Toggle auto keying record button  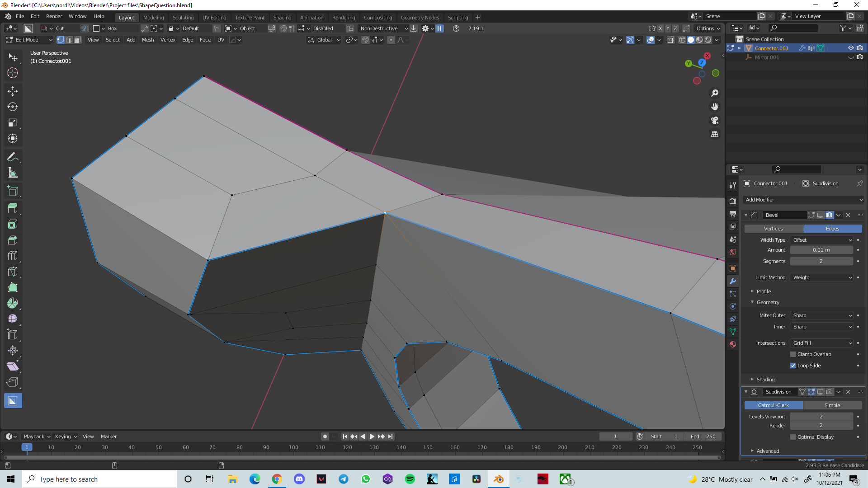coord(325,436)
